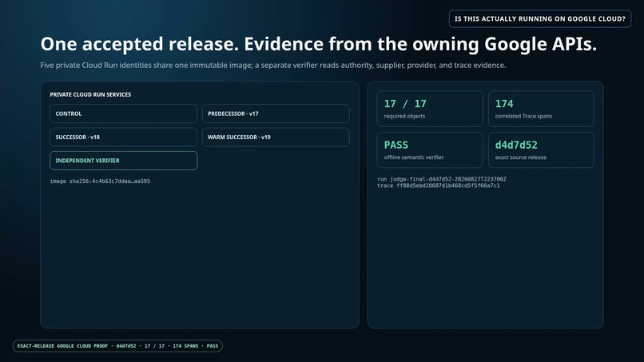Select the INDEPENDENT VERIFIER service card
This screenshot has width=644, height=362.
click(124, 161)
